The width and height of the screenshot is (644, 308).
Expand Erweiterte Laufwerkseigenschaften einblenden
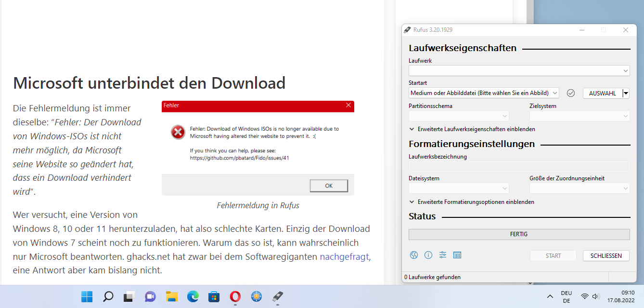click(472, 129)
